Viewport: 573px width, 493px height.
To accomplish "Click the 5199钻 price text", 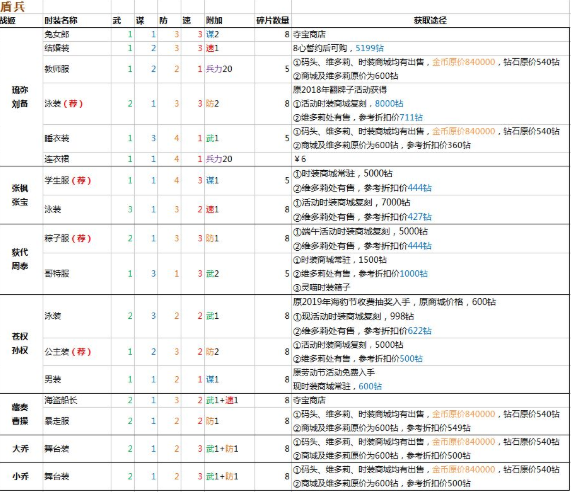I will click(x=369, y=48).
